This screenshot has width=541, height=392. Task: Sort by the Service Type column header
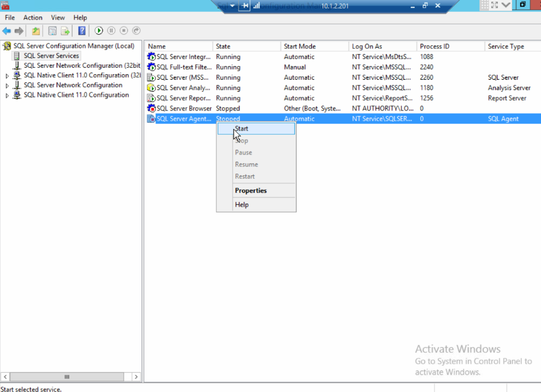[513, 46]
